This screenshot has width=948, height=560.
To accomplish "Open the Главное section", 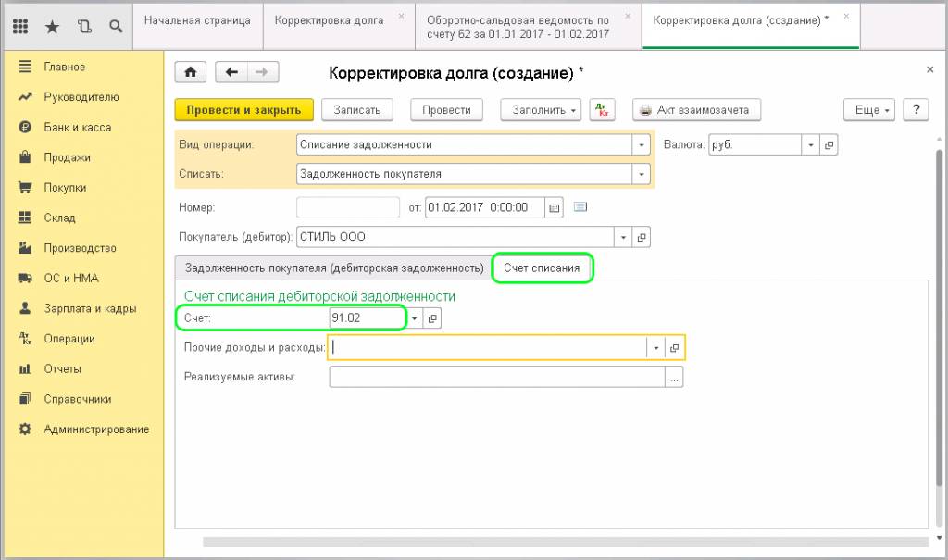I will pyautogui.click(x=64, y=68).
